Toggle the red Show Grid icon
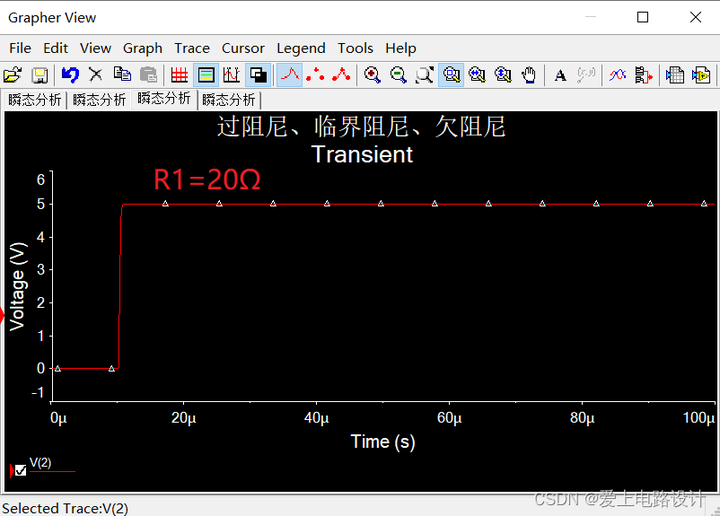720x516 pixels. point(179,75)
